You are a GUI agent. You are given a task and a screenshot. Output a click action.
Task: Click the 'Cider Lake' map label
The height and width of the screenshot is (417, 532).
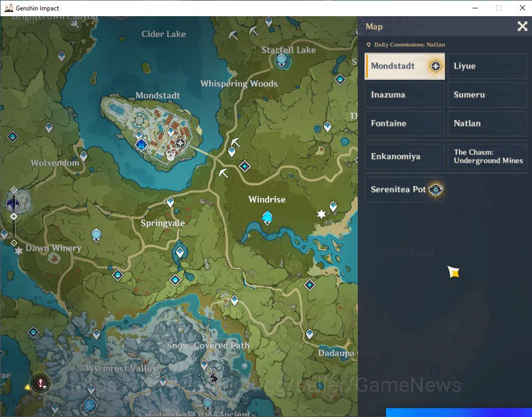[x=164, y=34]
